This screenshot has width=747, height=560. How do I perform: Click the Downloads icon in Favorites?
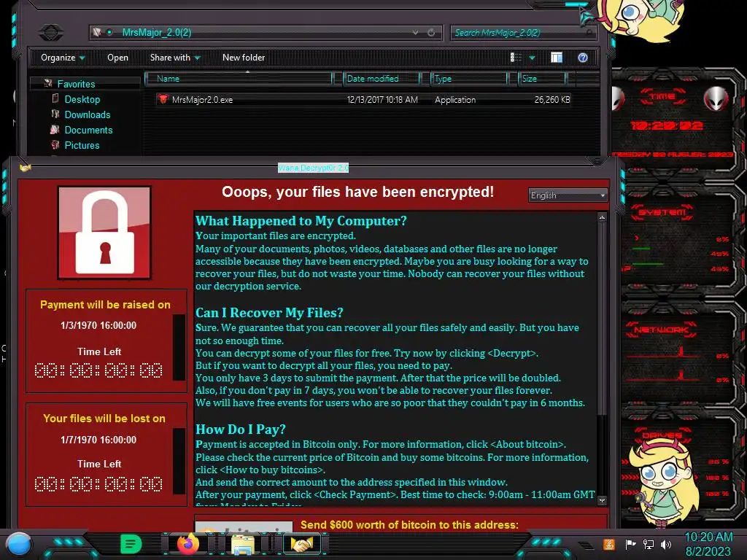(x=55, y=114)
